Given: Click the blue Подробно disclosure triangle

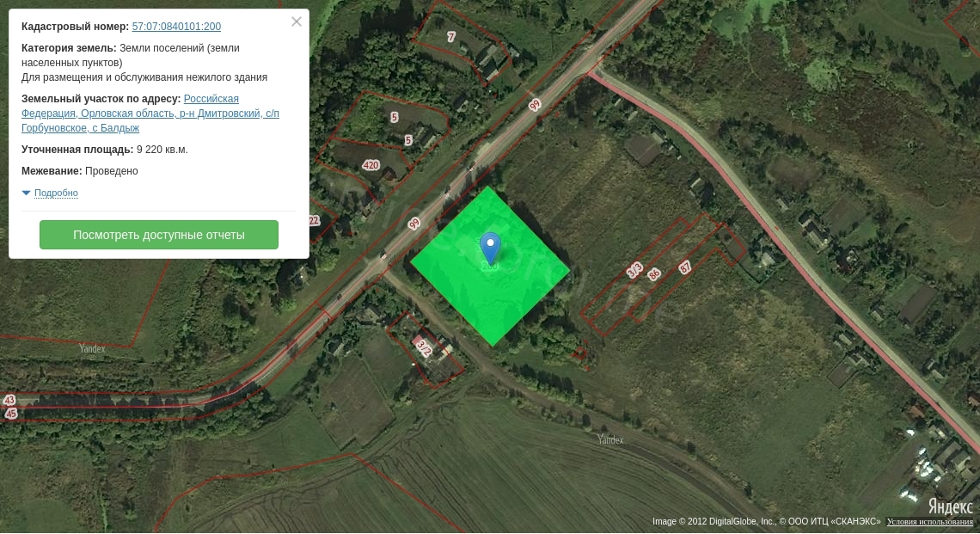Looking at the screenshot, I should [x=26, y=193].
